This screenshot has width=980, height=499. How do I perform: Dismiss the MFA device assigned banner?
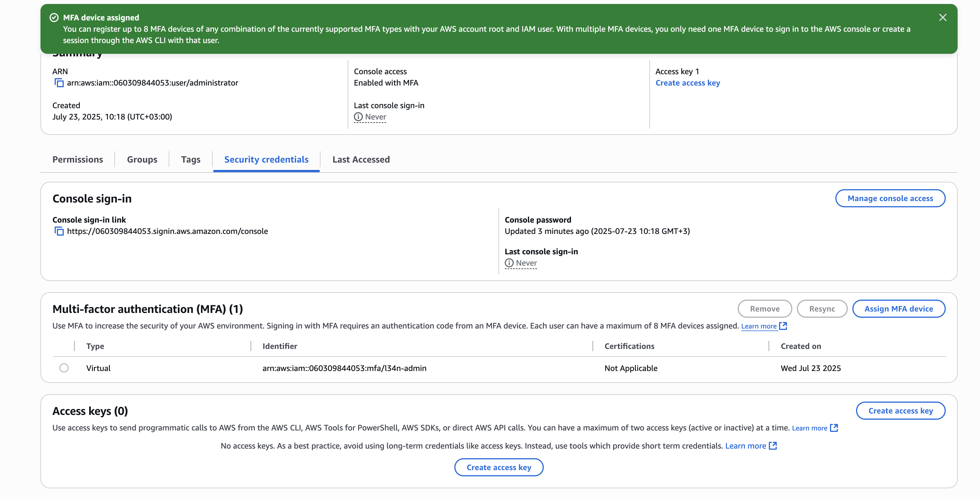(942, 18)
